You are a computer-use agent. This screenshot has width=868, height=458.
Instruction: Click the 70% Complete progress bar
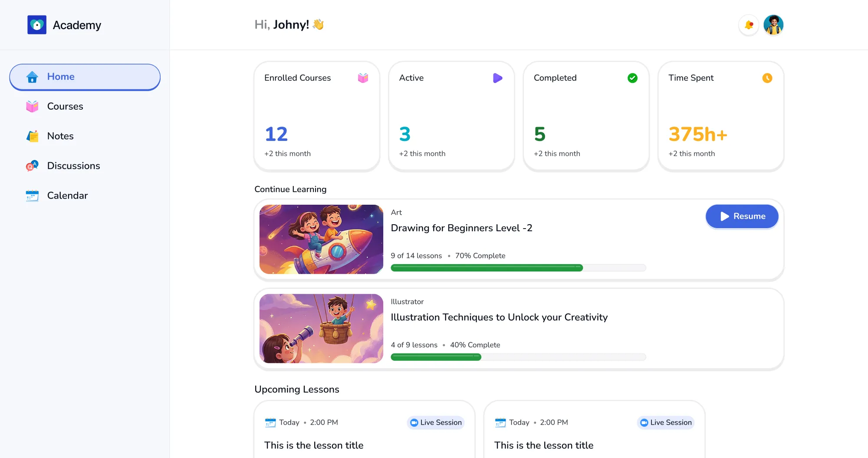pyautogui.click(x=518, y=268)
